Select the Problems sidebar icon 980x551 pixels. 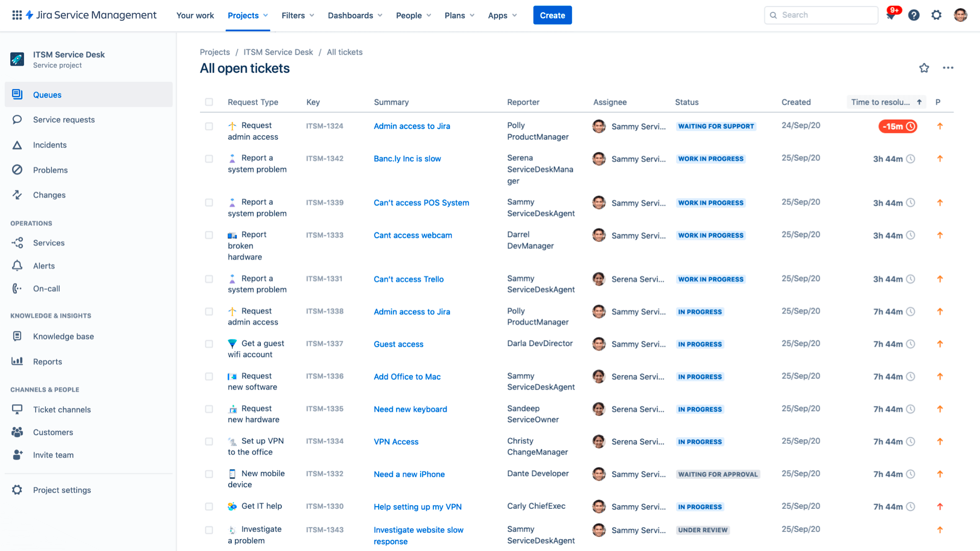click(18, 169)
